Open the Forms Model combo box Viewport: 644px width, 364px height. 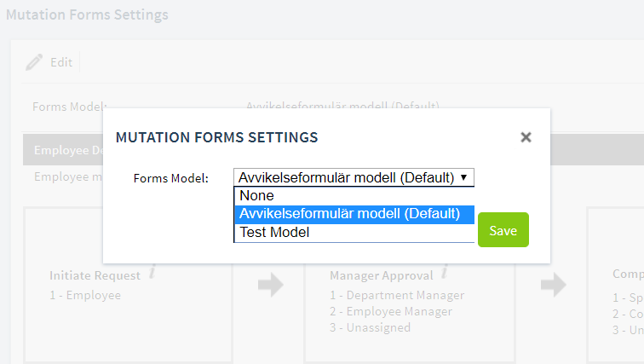354,177
